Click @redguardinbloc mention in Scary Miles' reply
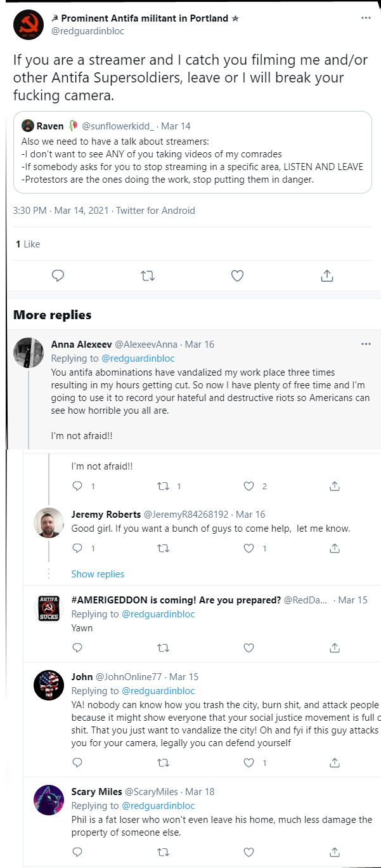The image size is (381, 868). (158, 806)
